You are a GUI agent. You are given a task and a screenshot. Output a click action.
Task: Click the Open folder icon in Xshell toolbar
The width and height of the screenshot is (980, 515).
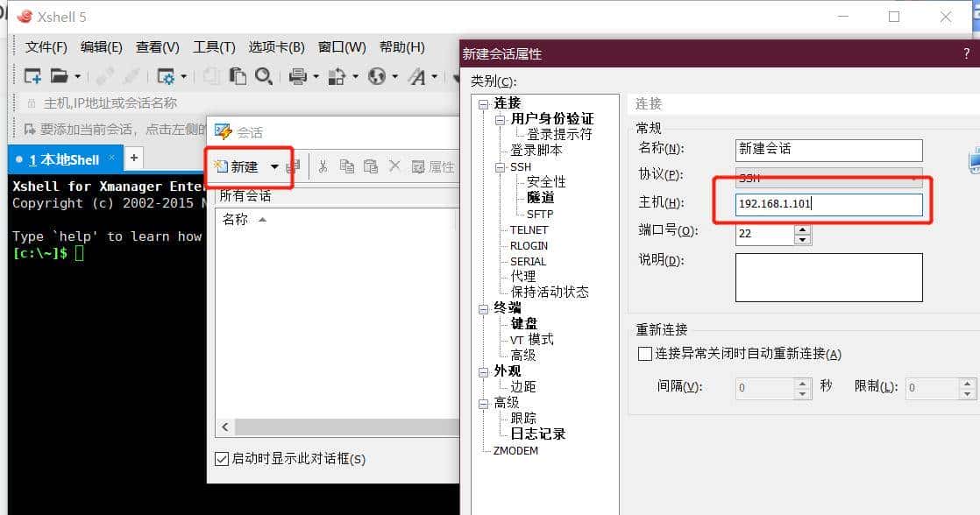(x=60, y=76)
